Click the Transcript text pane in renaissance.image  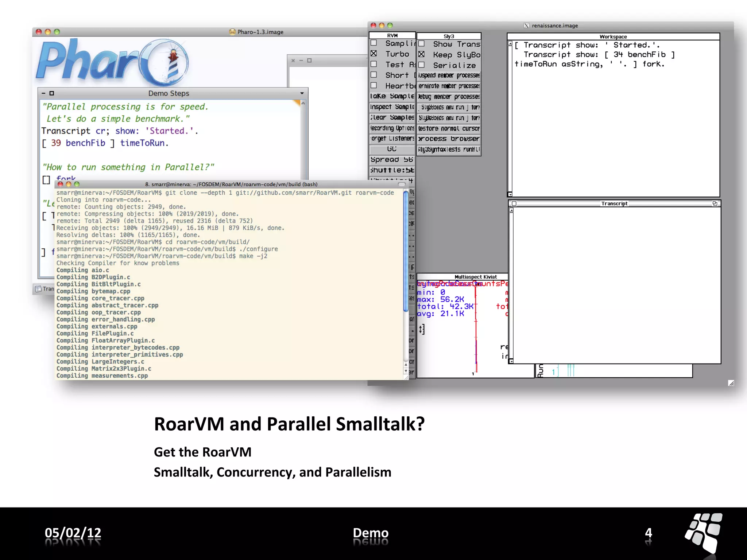[x=617, y=285]
